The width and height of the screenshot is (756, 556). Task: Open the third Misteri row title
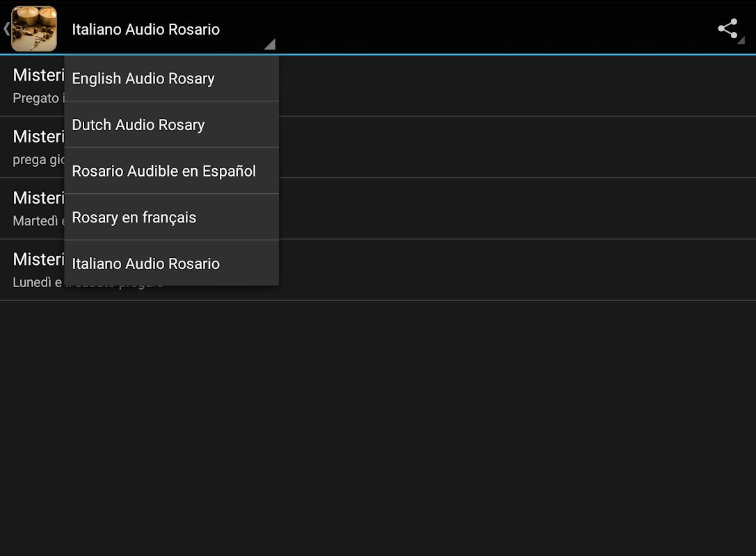(x=38, y=198)
